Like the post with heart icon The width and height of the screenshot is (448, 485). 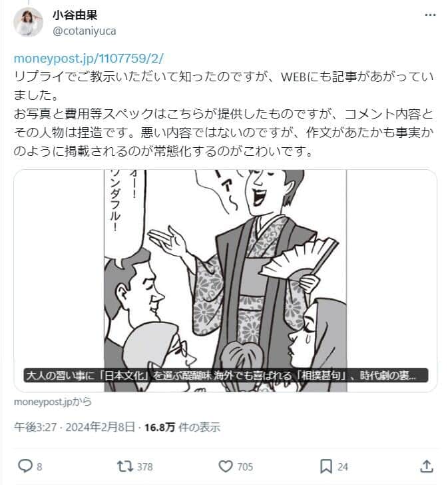click(226, 466)
